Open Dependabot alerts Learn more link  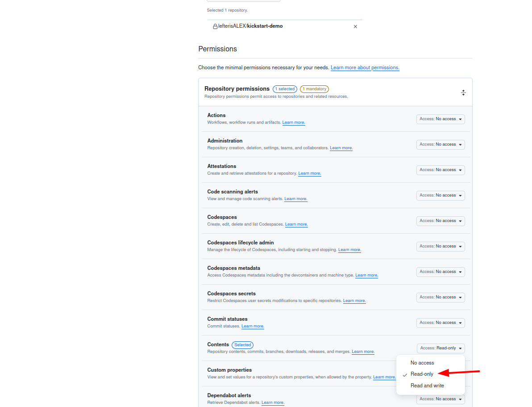coord(273,403)
